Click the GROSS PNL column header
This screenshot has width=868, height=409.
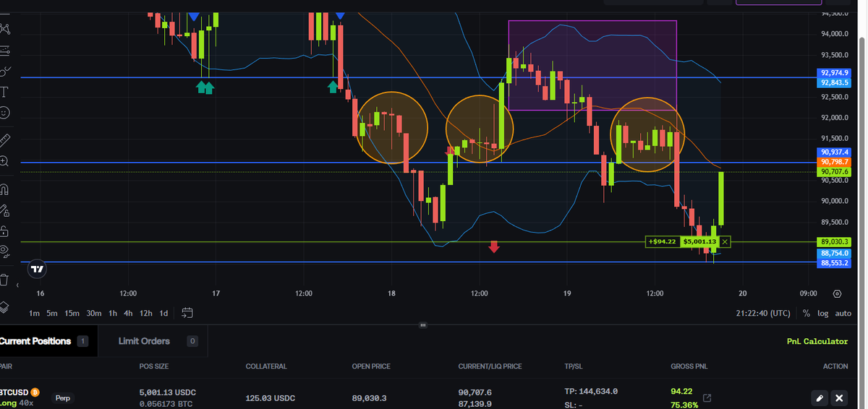coord(689,366)
